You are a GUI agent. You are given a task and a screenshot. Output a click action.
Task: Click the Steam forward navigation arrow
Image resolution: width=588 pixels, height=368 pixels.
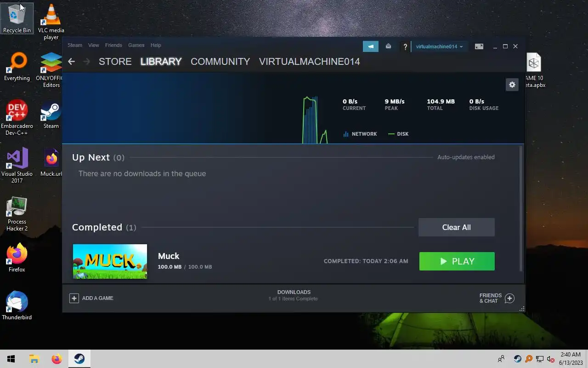pyautogui.click(x=87, y=61)
